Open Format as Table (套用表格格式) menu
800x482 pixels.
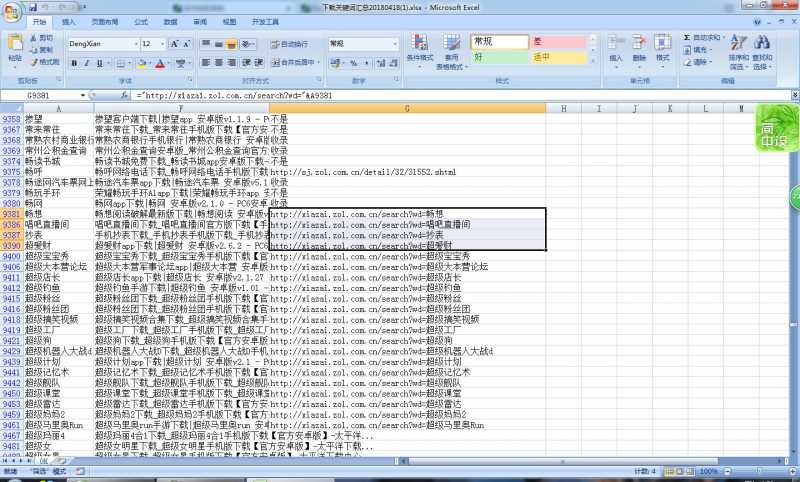[x=452, y=52]
